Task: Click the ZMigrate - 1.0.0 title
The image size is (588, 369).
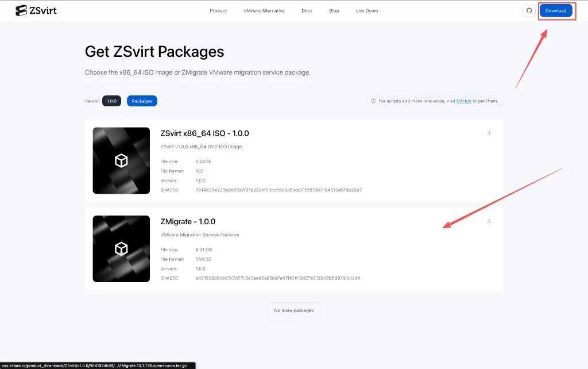Action: coord(188,221)
